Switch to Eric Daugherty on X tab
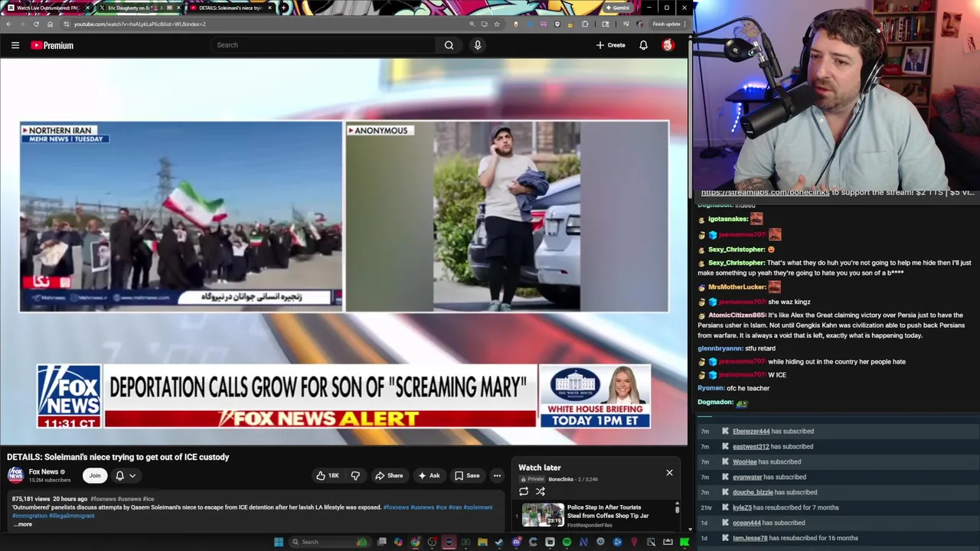This screenshot has height=551, width=980. click(x=139, y=8)
